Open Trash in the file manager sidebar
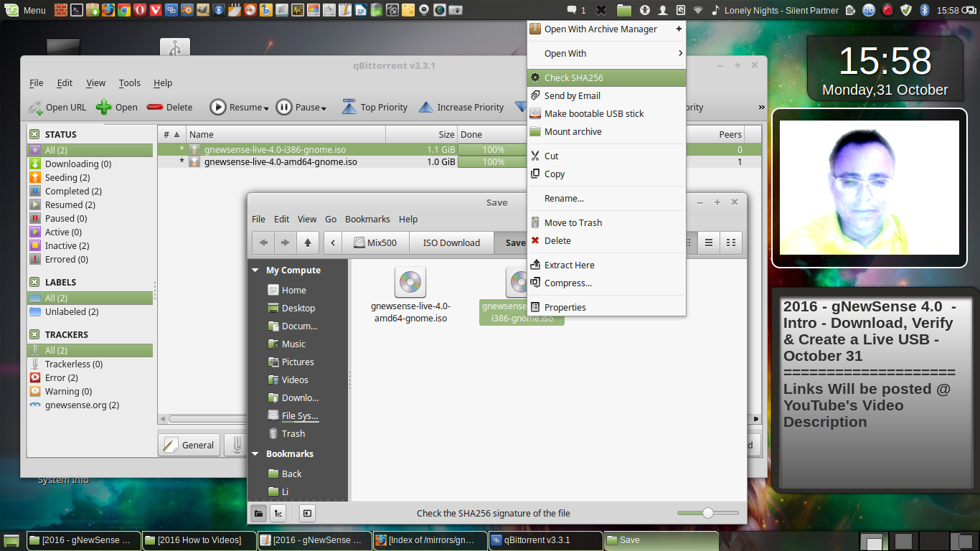Viewport: 980px width, 551px height. tap(293, 433)
